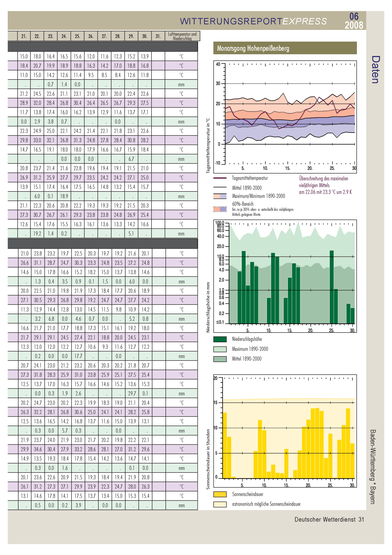The height and width of the screenshot is (555, 392).
Task: Select the light green Maximum 1890-2000 swatch
Action: [220, 349]
